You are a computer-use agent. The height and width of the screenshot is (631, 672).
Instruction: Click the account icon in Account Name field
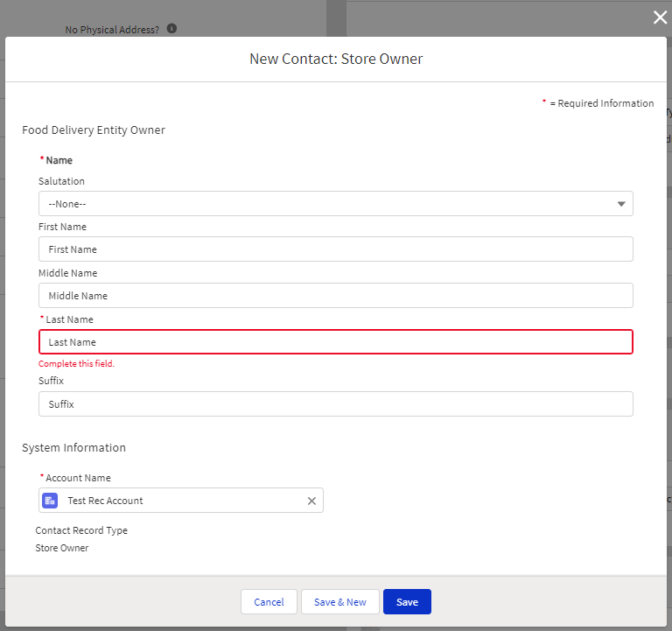51,501
